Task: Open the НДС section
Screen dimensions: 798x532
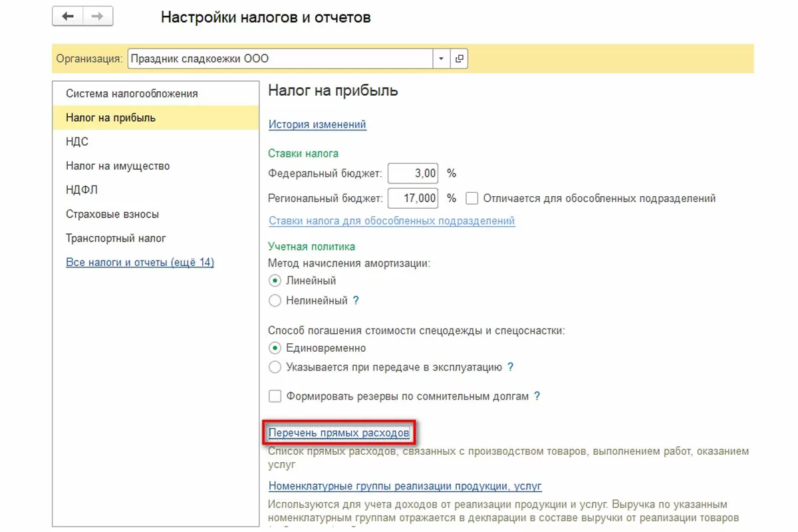Action: 77,142
